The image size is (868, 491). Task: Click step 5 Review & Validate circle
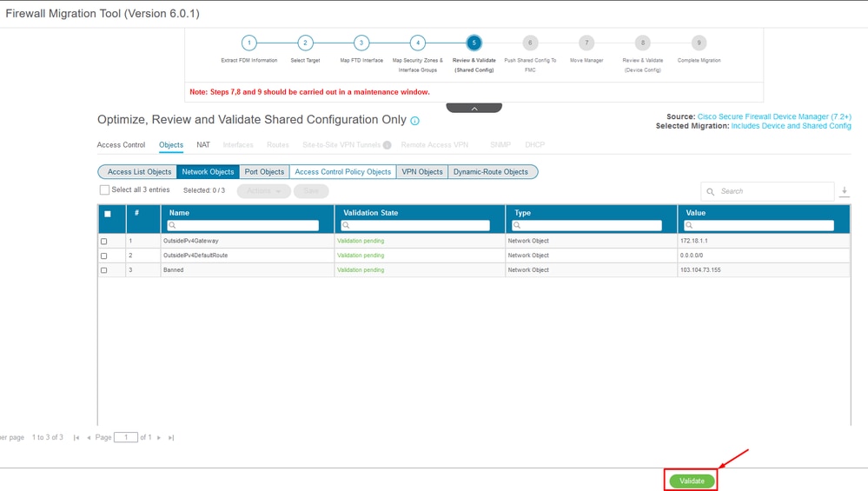(x=474, y=43)
